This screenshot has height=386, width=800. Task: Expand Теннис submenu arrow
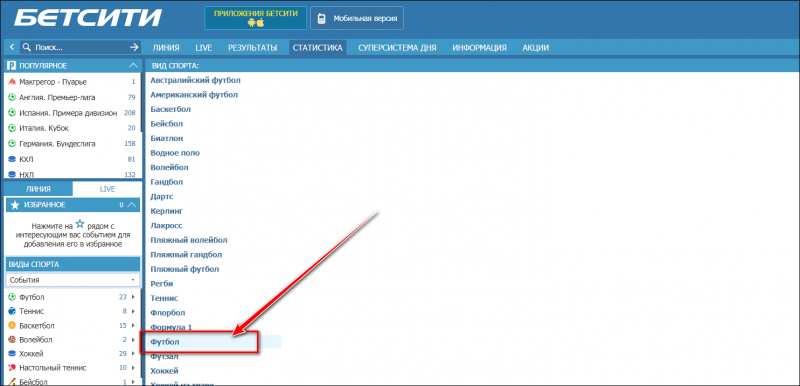[x=133, y=311]
